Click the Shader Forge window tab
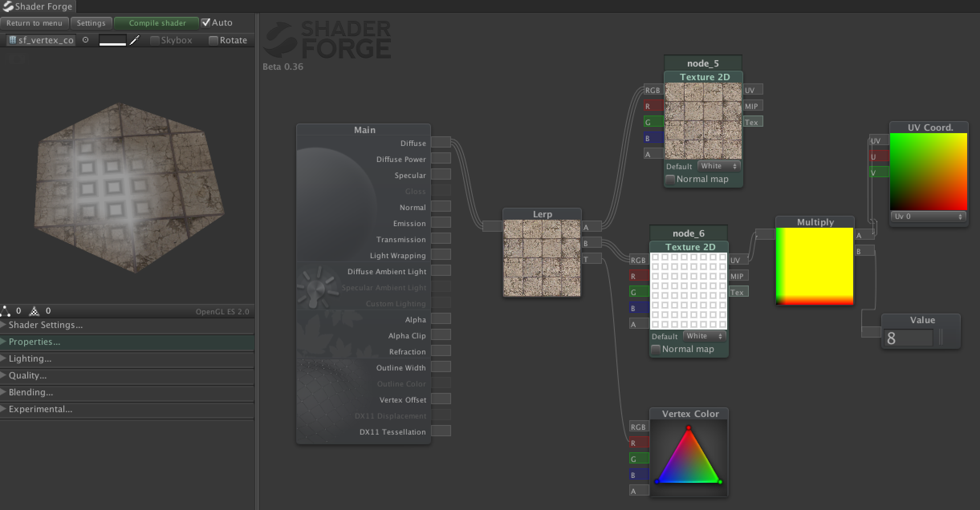This screenshot has height=510, width=980. click(38, 6)
